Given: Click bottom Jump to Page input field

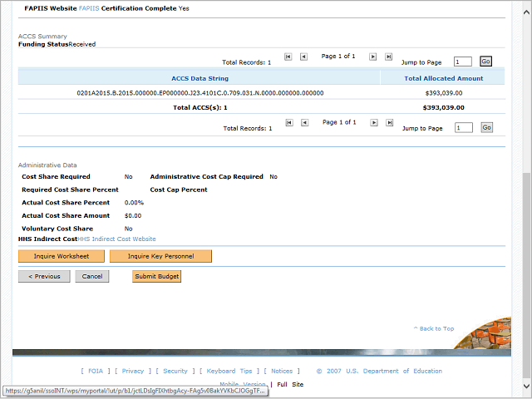Looking at the screenshot, I should click(463, 128).
